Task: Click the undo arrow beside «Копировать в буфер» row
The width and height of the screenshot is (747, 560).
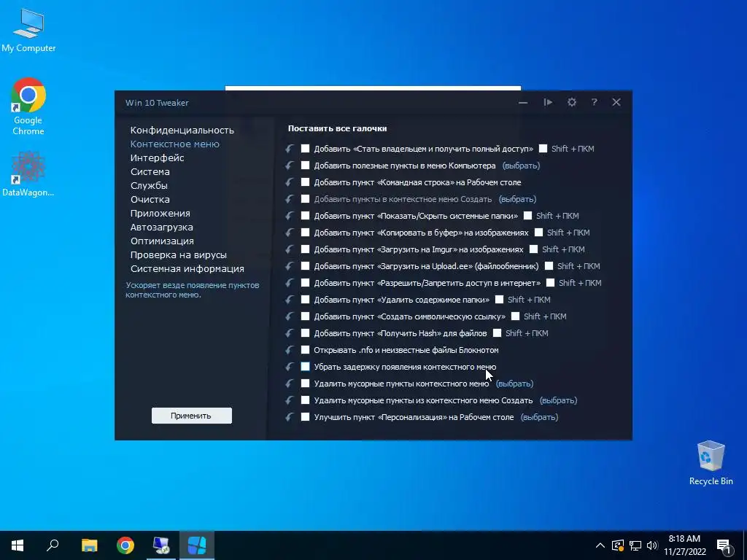Action: [289, 233]
